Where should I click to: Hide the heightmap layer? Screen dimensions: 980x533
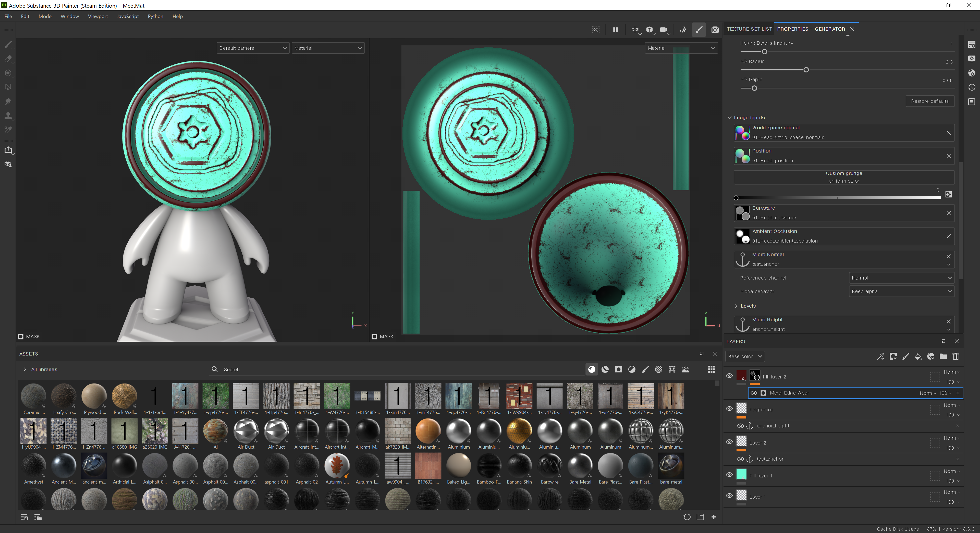729,409
